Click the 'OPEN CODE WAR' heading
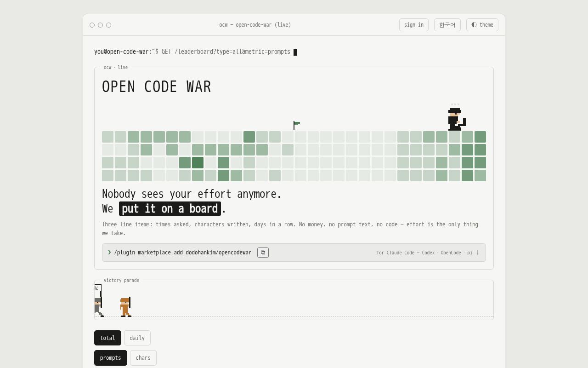 157,87
